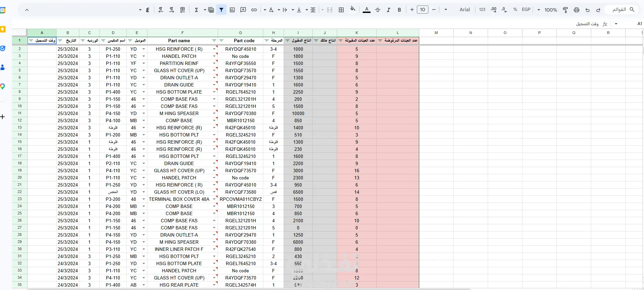Image resolution: width=644 pixels, height=290 pixels.
Task: Decrease decimal places icon
Action: [504, 10]
